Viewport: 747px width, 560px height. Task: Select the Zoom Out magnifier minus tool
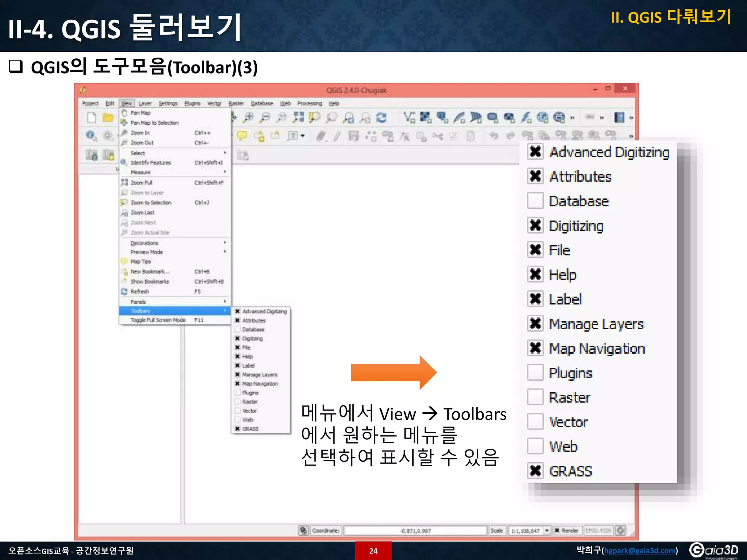click(265, 117)
